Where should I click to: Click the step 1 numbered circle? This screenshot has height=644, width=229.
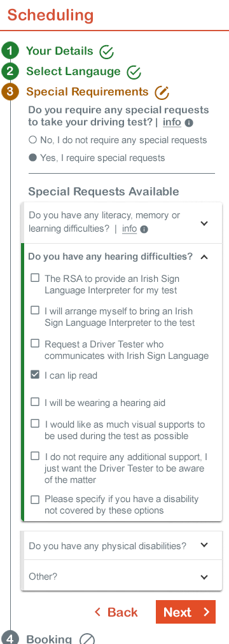coord(10,52)
